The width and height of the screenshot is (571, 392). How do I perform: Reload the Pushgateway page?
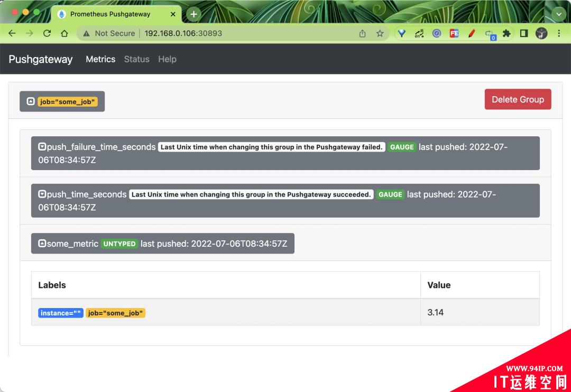pos(47,33)
